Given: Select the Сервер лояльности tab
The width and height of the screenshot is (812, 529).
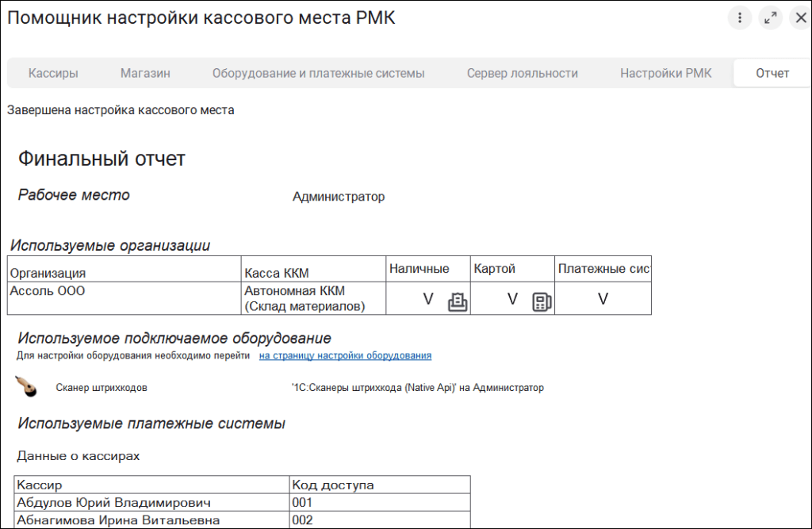Looking at the screenshot, I should pos(522,73).
